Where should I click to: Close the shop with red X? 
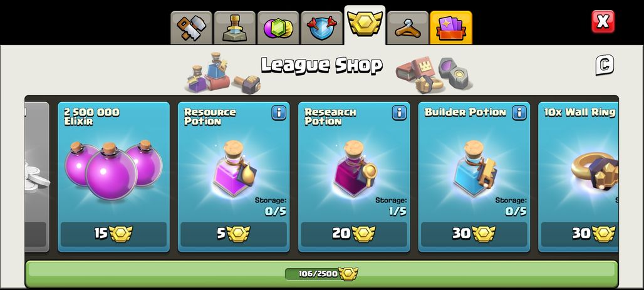click(x=603, y=21)
